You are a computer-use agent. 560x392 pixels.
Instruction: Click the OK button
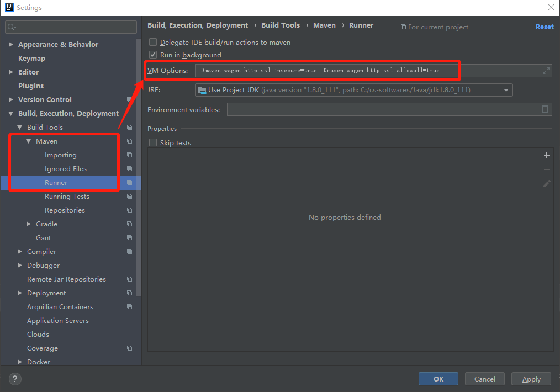[x=438, y=379]
